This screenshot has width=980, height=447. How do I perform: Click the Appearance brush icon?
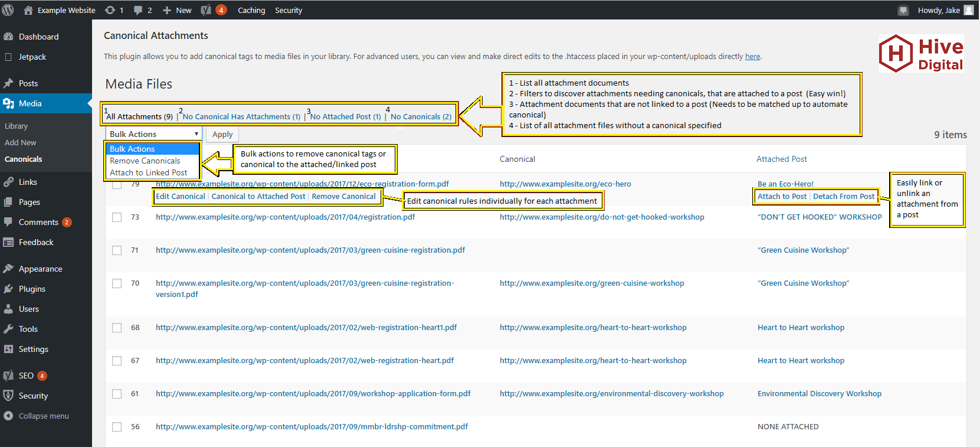click(x=8, y=269)
